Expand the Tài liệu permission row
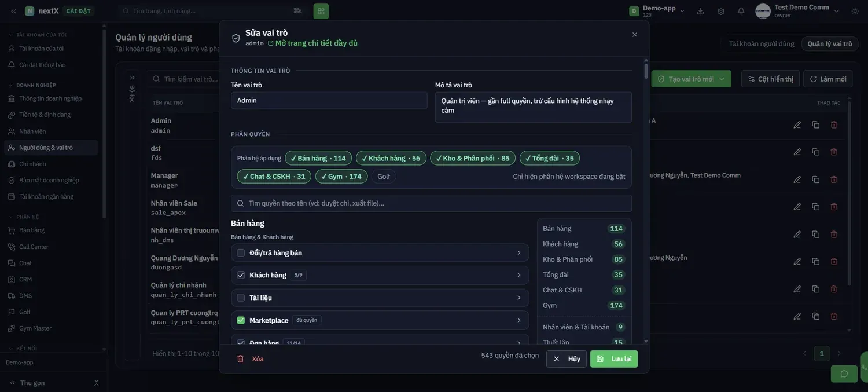 [x=518, y=298]
